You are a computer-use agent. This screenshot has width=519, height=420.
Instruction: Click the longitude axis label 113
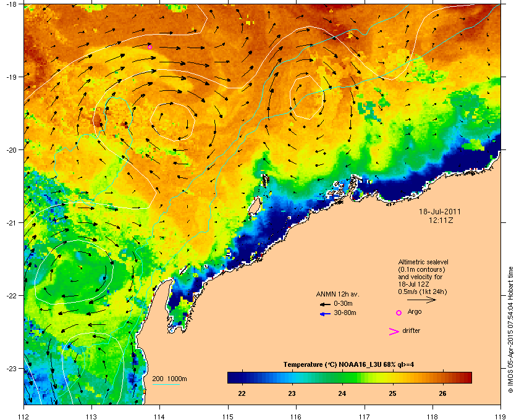[91, 416]
